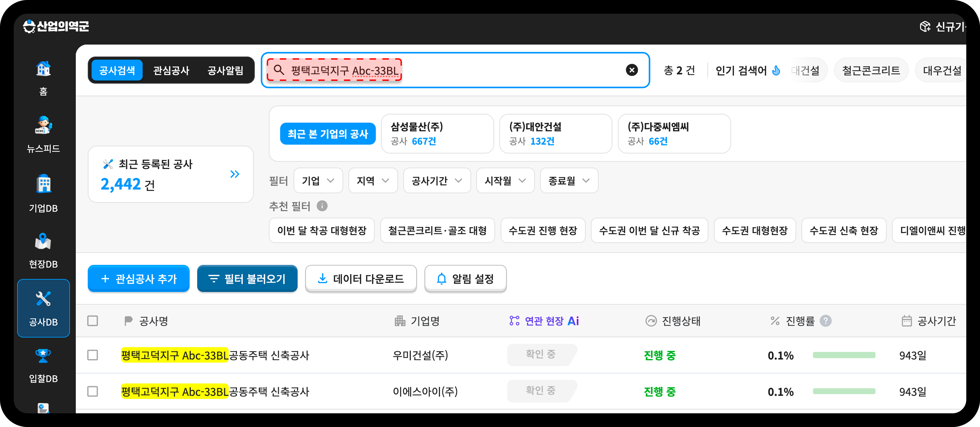The height and width of the screenshot is (427, 980).
Task: Expand the 지역 filter dropdown
Action: coord(373,181)
